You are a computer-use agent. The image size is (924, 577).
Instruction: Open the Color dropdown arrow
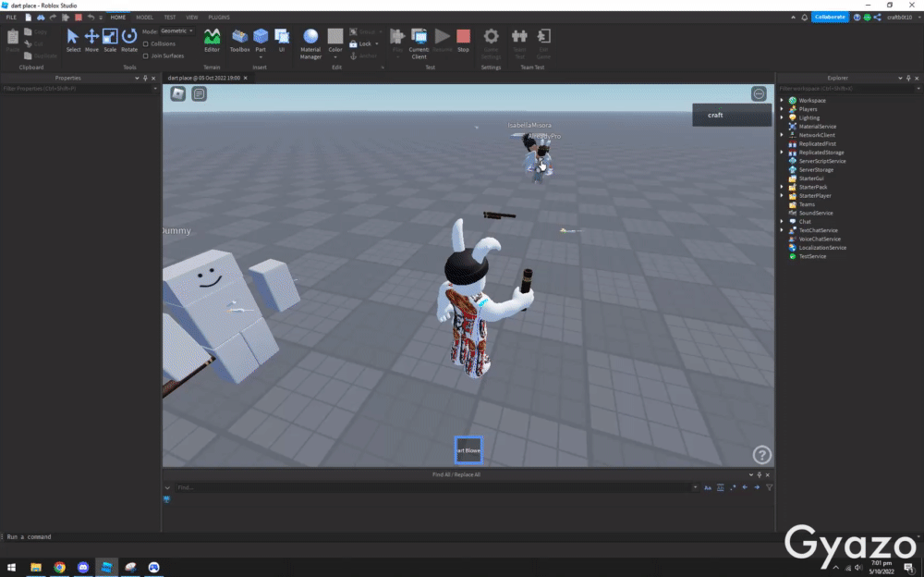pyautogui.click(x=335, y=57)
